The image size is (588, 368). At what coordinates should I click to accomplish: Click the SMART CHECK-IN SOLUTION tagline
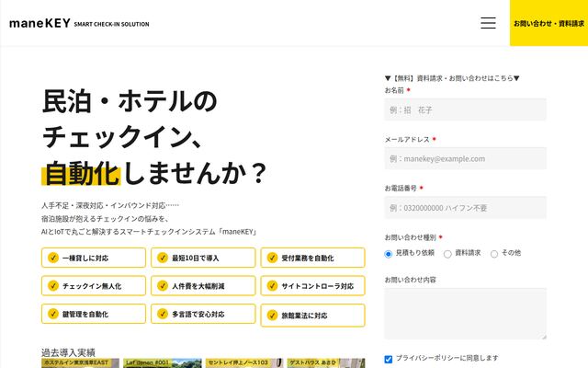(x=111, y=24)
